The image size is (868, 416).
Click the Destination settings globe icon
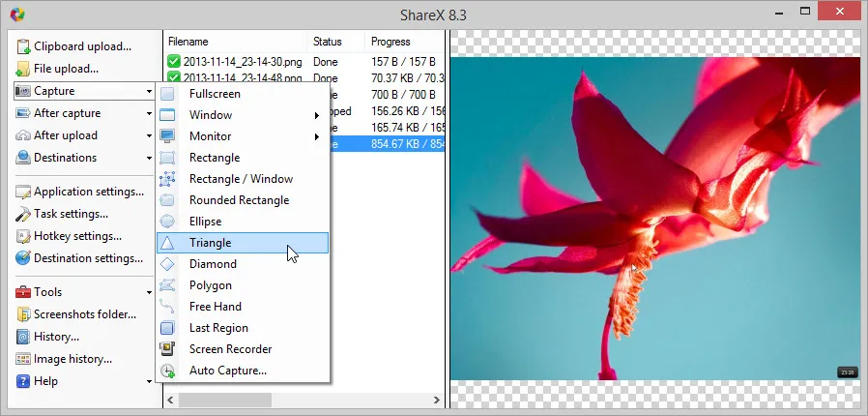[x=22, y=258]
